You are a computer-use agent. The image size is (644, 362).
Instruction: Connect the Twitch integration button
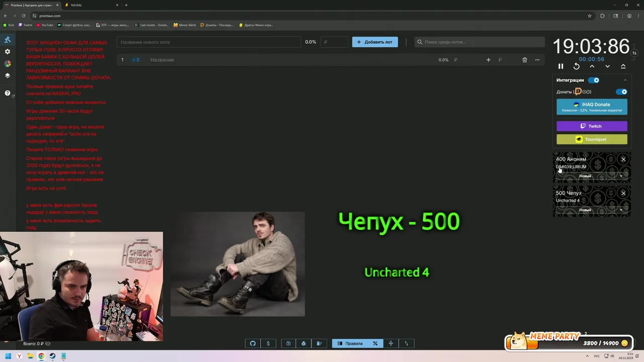[592, 126]
